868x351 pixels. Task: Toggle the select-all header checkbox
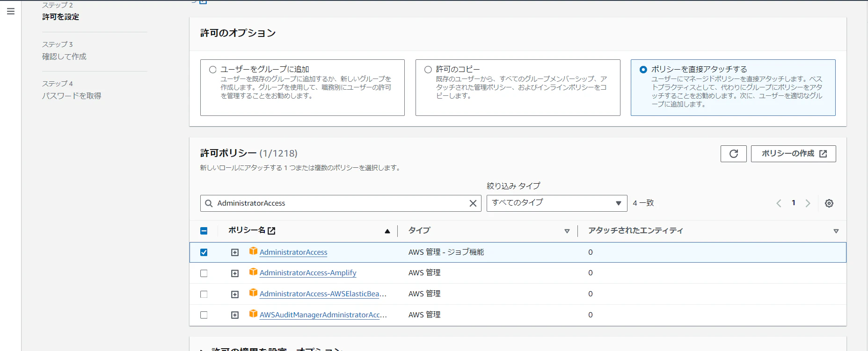(204, 231)
